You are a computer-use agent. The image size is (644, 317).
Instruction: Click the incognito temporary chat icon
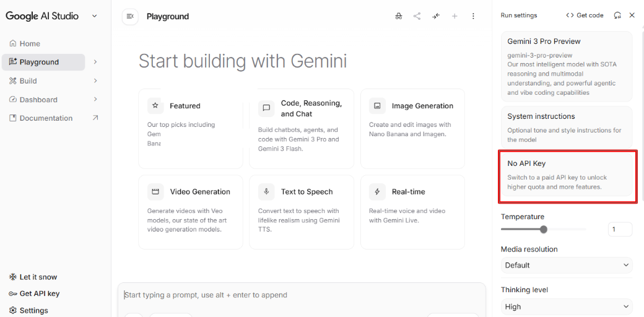pyautogui.click(x=398, y=16)
